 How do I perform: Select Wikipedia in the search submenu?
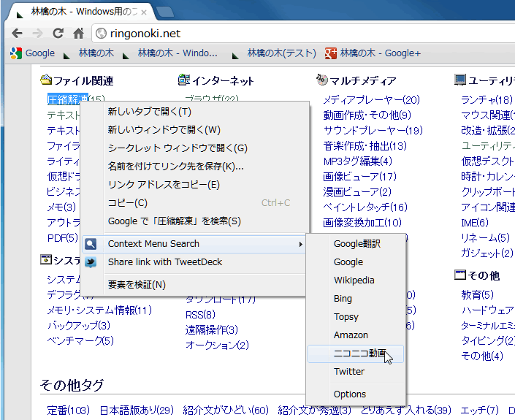click(x=356, y=280)
